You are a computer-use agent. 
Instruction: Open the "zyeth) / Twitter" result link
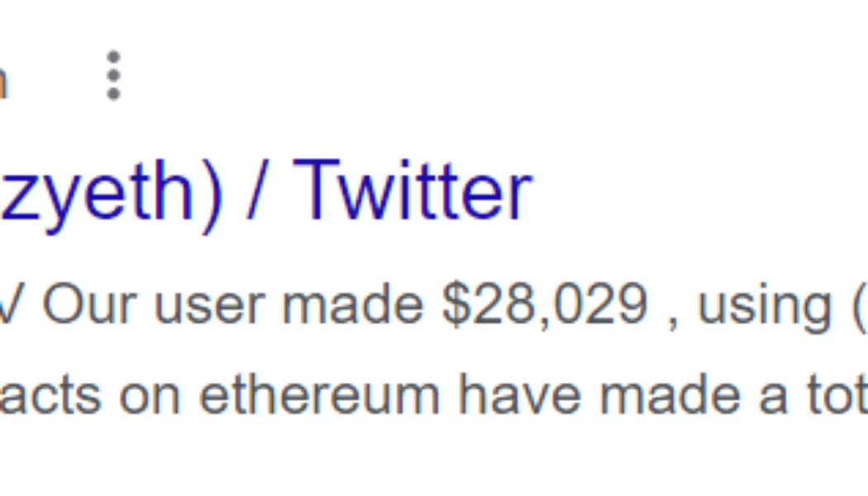pyautogui.click(x=265, y=192)
